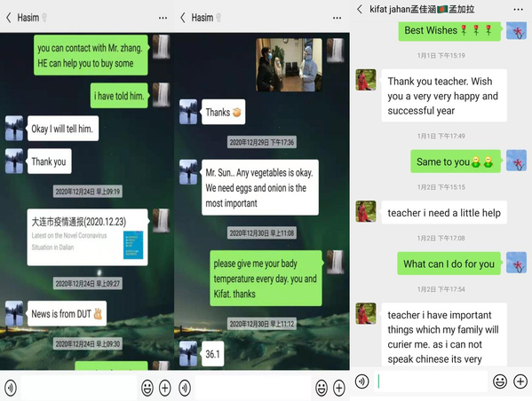Open plus attachments menu in kifat jahan chat
This screenshot has width=532, height=401.
pos(520,381)
